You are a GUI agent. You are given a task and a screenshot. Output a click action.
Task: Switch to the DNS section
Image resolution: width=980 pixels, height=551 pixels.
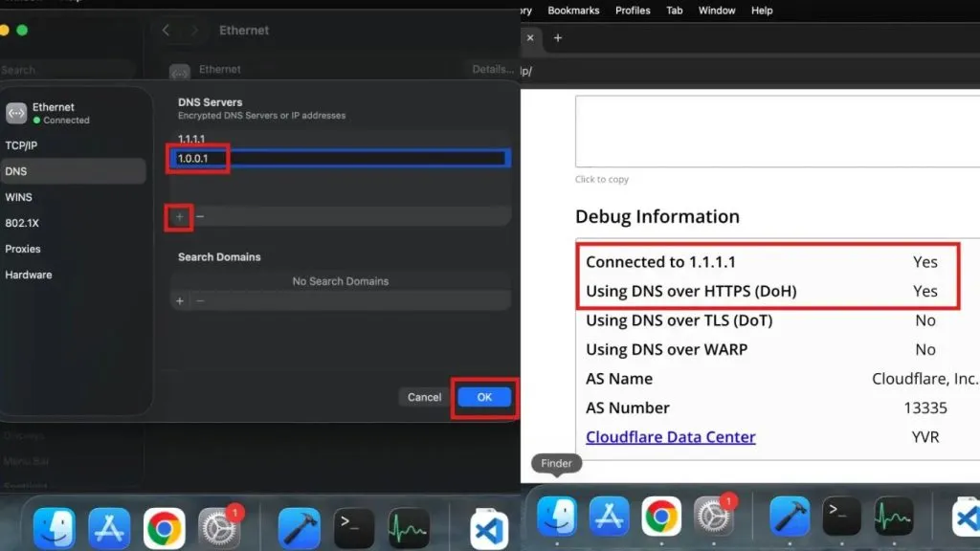pyautogui.click(x=74, y=171)
